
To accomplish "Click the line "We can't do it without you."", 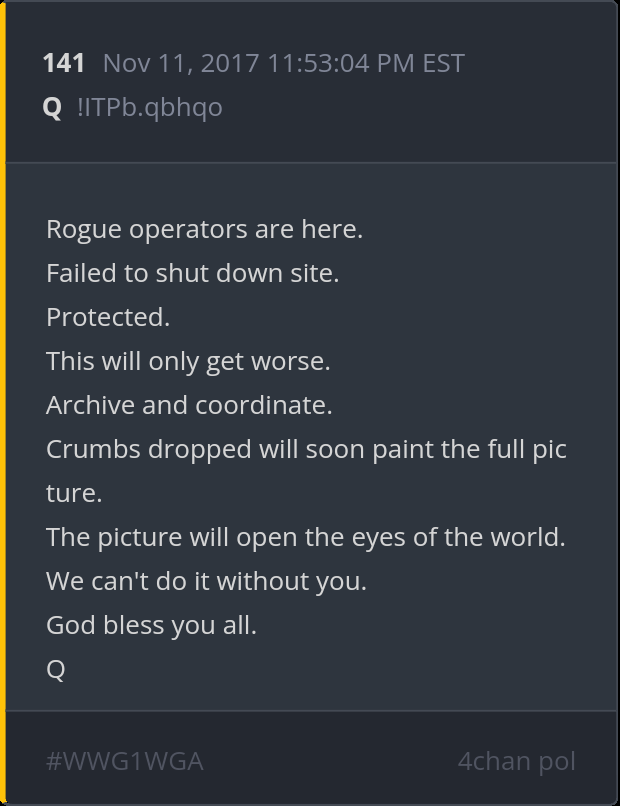I will coord(206,581).
